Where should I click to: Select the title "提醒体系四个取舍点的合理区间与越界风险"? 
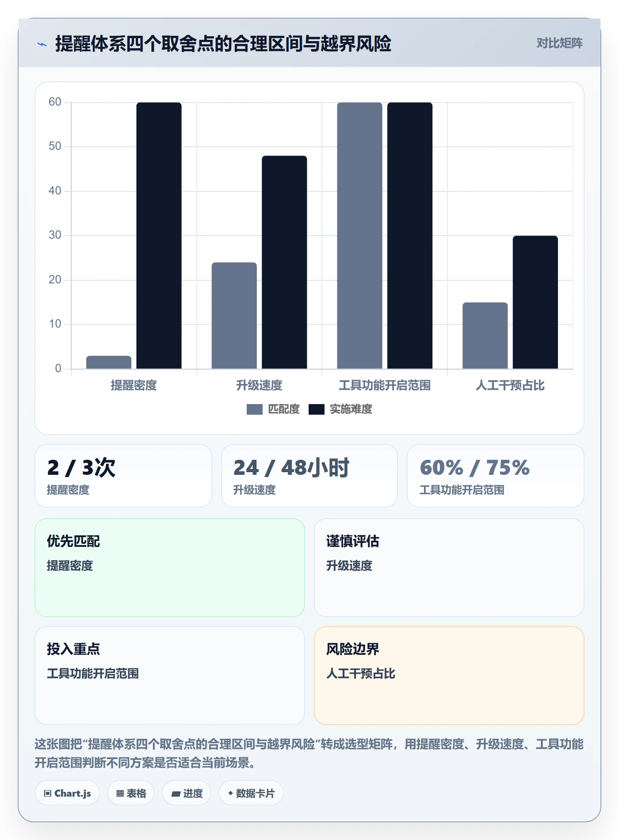point(223,44)
